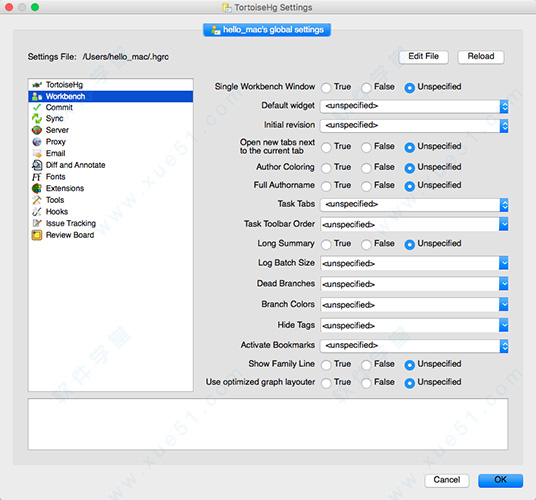Select the Hooks settings category
Viewport: 536px width, 500px height.
[110, 212]
